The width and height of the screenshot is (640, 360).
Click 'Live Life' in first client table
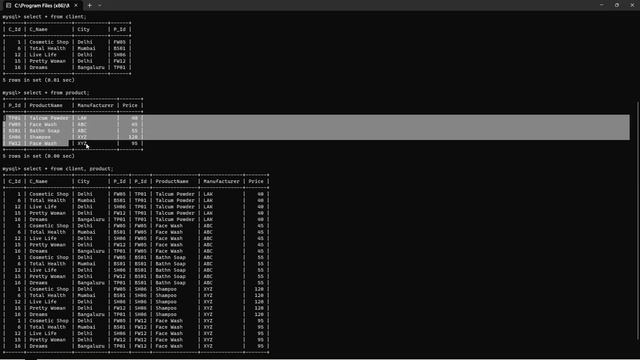(x=43, y=55)
